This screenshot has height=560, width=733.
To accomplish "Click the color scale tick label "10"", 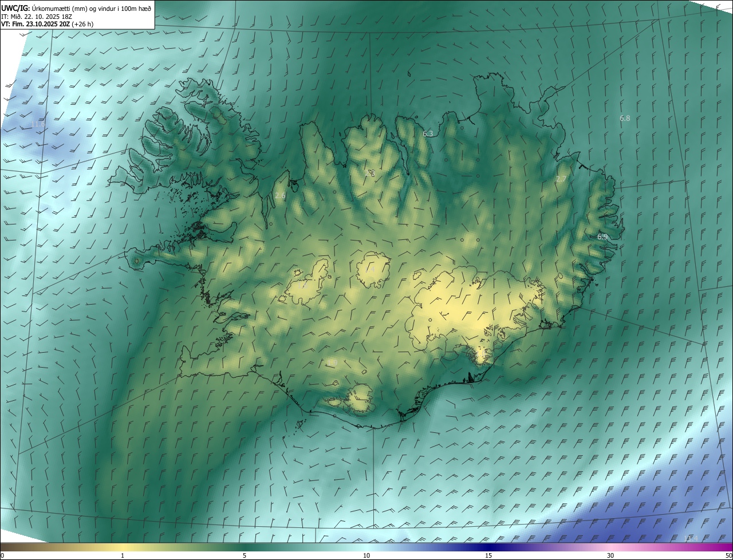I will [366, 555].
